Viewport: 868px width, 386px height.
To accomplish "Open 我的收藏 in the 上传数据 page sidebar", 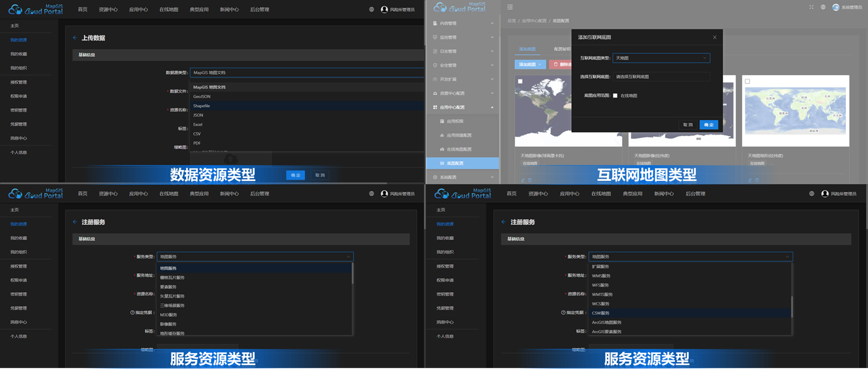I will (19, 54).
